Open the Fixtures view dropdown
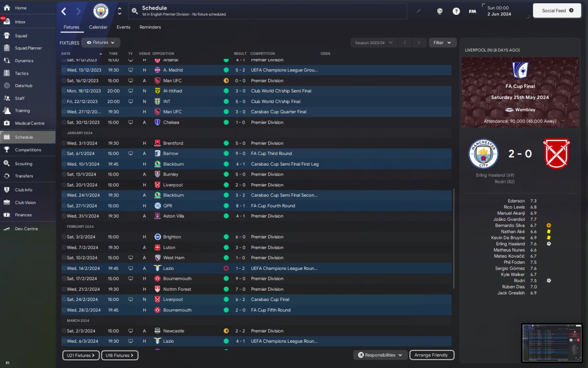The image size is (588, 368). pyautogui.click(x=101, y=42)
